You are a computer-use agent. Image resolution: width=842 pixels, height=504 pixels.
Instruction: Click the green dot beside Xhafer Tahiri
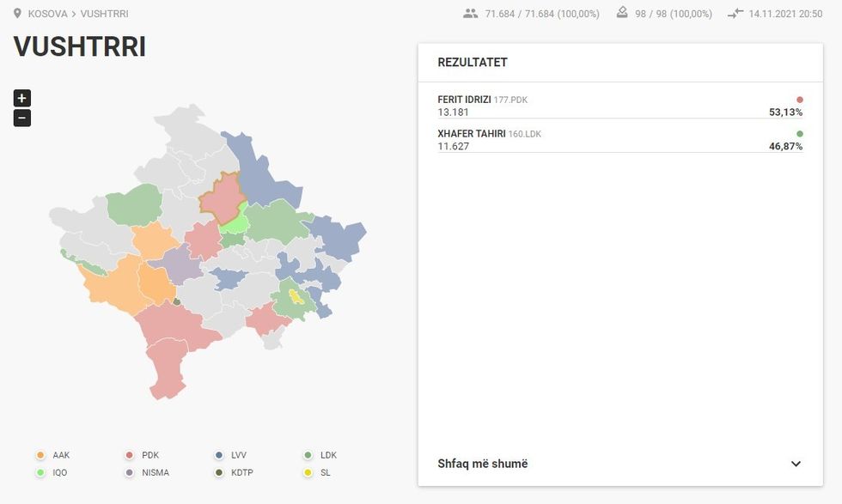[x=799, y=134]
